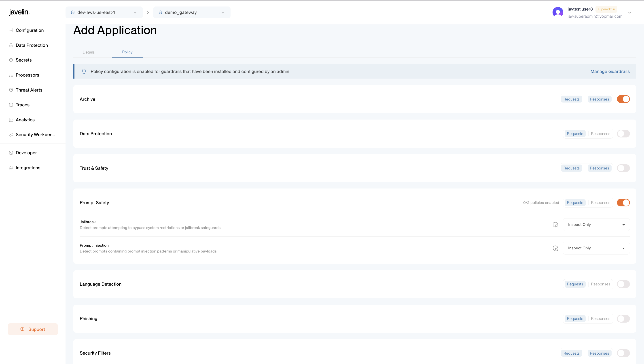The image size is (644, 364).
Task: Click Requests chip for Data Protection
Action: [575, 134]
